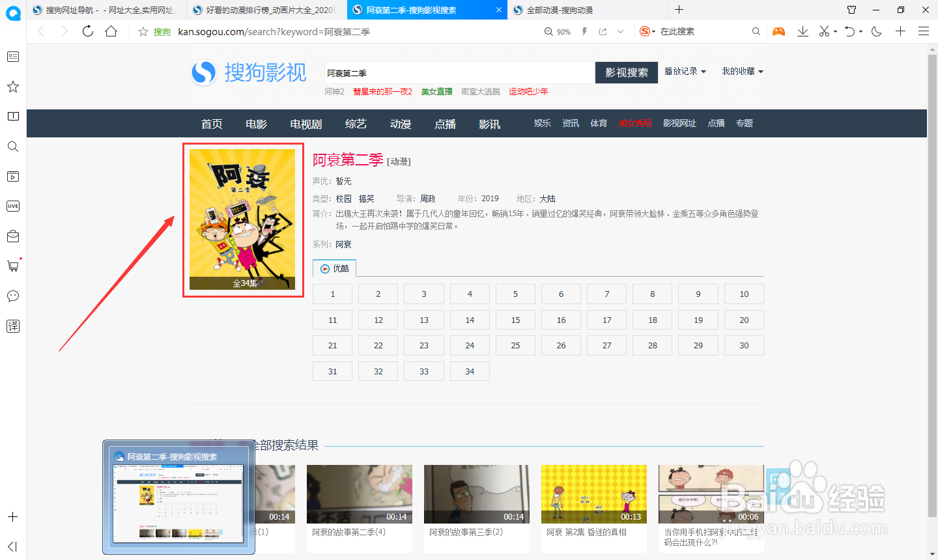Open the skin shirt icon in title bar

click(852, 10)
